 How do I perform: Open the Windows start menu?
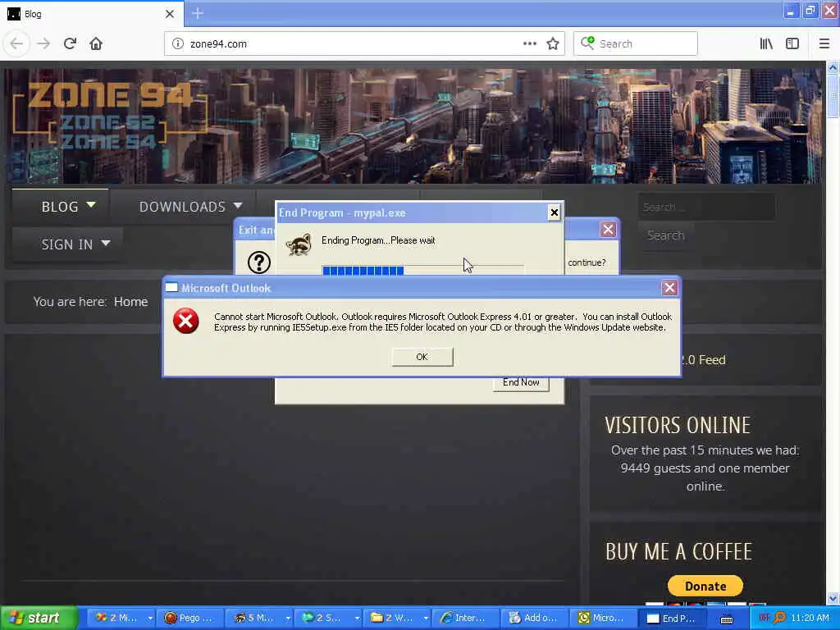[38, 618]
